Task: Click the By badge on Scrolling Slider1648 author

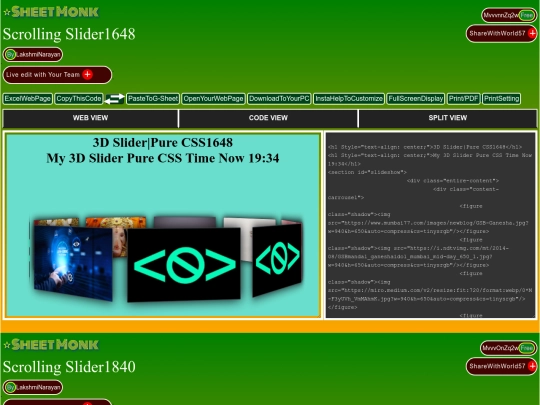Action: click(10, 54)
